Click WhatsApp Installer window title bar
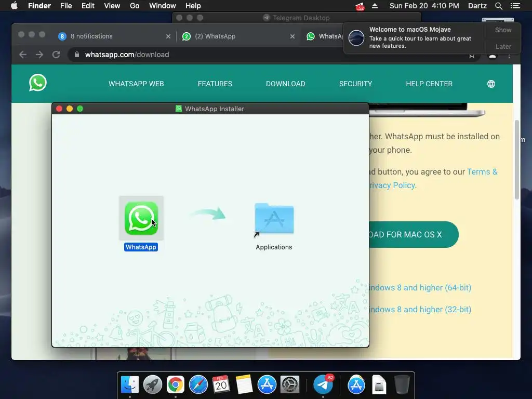The height and width of the screenshot is (399, 532). (x=210, y=109)
